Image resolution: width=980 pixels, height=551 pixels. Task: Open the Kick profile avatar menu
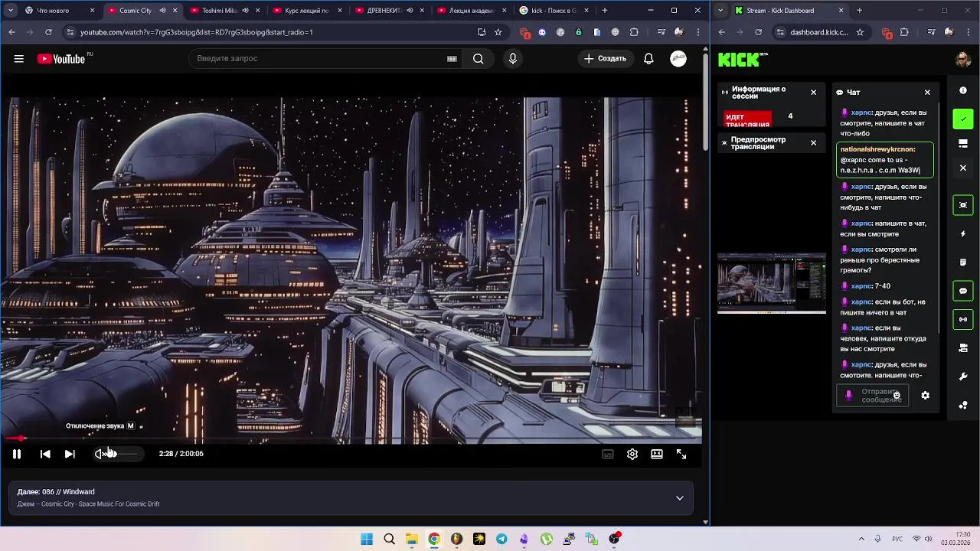click(x=963, y=60)
